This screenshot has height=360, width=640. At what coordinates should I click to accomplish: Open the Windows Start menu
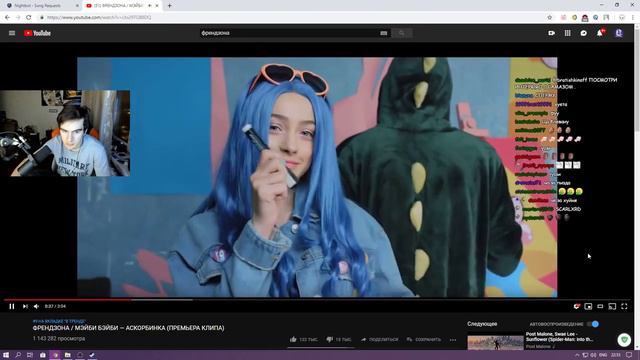coord(6,355)
